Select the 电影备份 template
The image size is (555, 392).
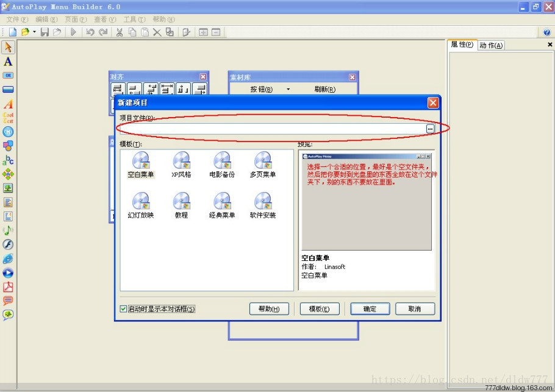[x=222, y=165]
